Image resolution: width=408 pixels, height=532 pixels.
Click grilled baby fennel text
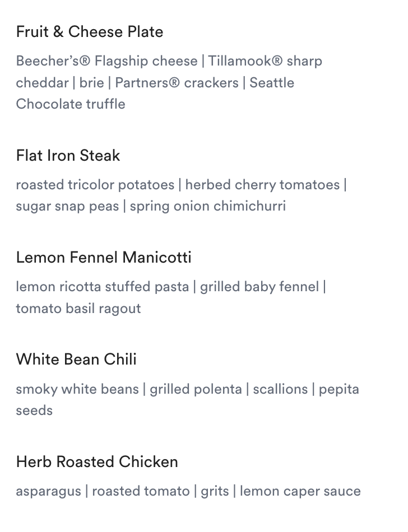[x=259, y=287]
